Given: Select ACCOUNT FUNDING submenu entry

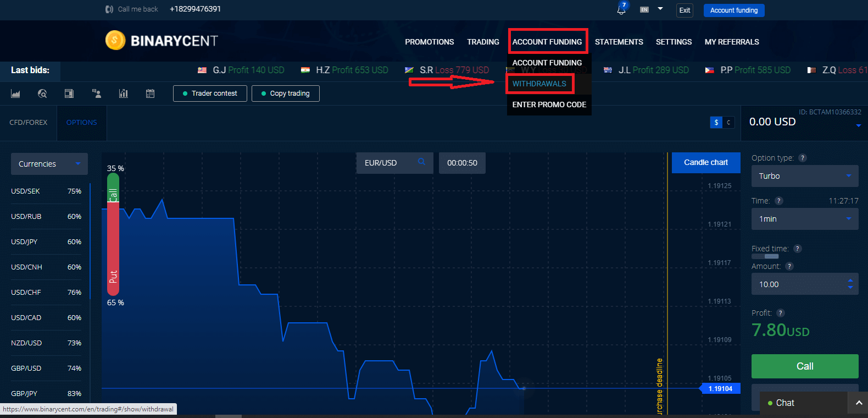Looking at the screenshot, I should (x=547, y=63).
